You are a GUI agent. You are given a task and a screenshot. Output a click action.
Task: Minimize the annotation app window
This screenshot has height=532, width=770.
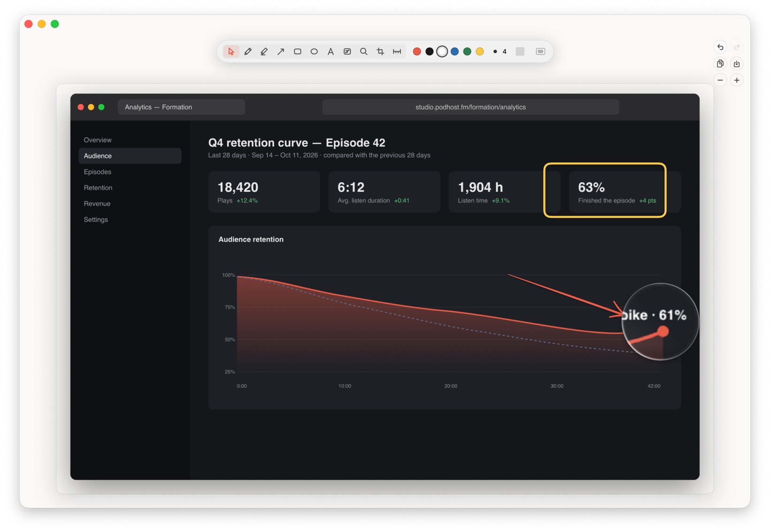pyautogui.click(x=42, y=24)
